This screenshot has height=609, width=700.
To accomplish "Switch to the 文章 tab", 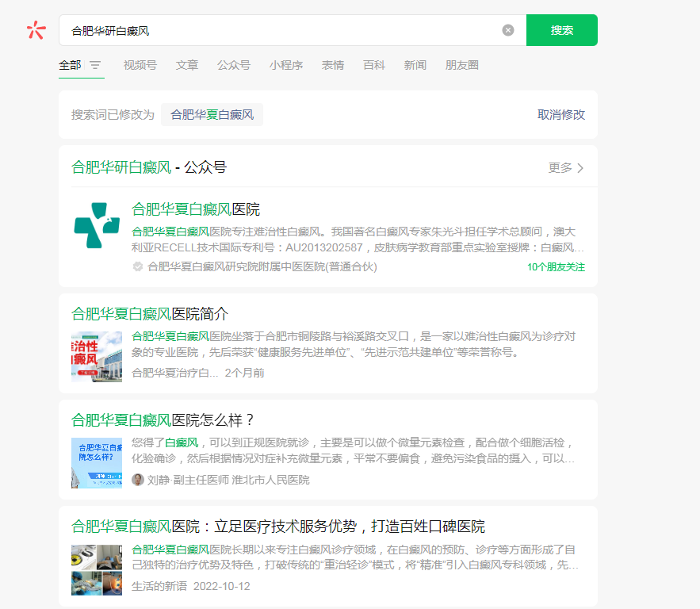I will (187, 65).
